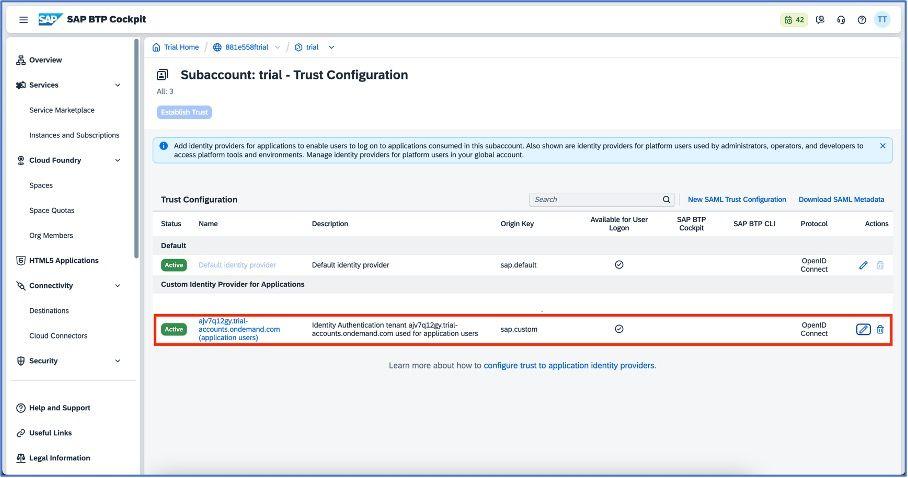Click the search magnifier icon
908x478 pixels.
pyautogui.click(x=667, y=199)
